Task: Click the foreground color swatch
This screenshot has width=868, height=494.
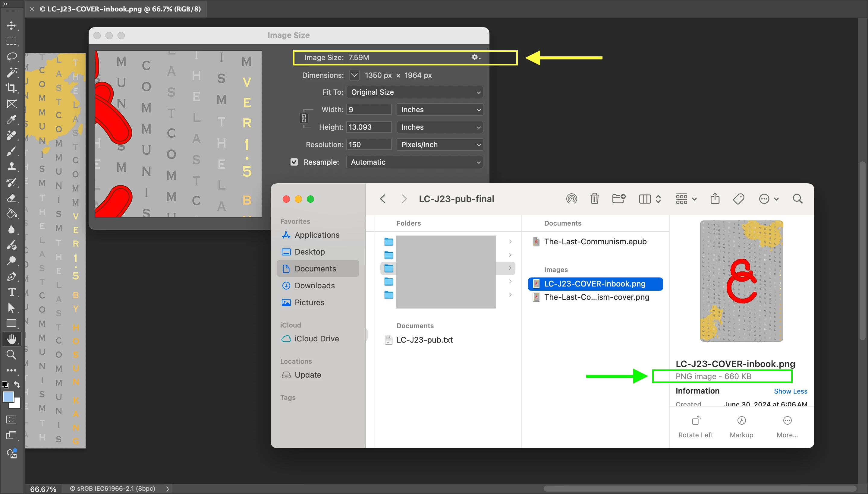Action: [8, 397]
